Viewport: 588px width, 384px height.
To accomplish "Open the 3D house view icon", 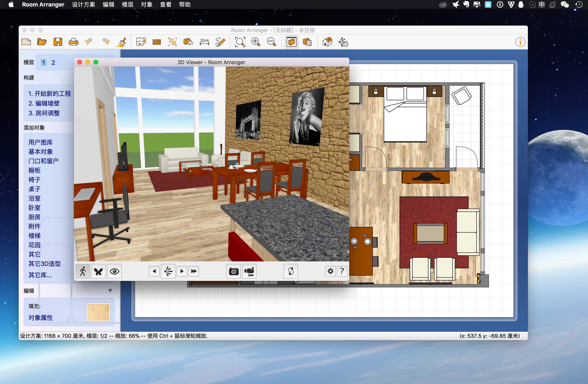I will point(327,42).
